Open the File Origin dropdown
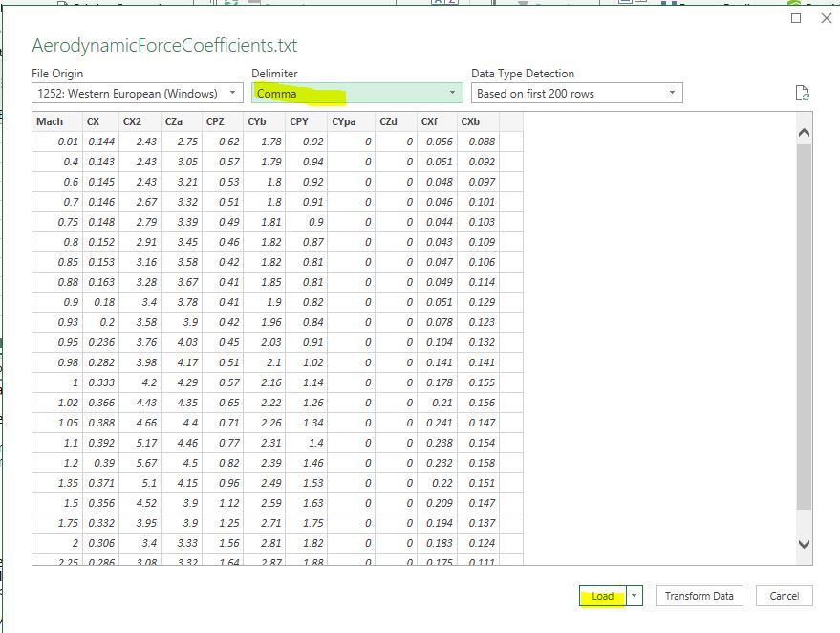The image size is (840, 633). (x=137, y=93)
